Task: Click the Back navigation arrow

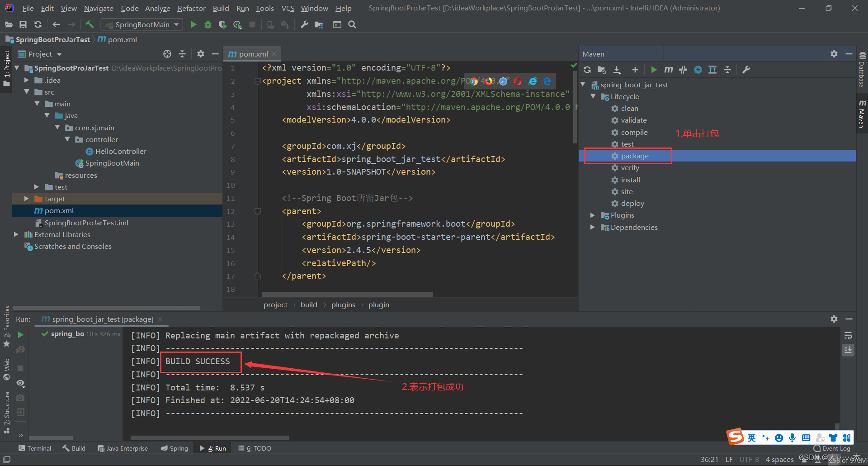Action: (56, 24)
